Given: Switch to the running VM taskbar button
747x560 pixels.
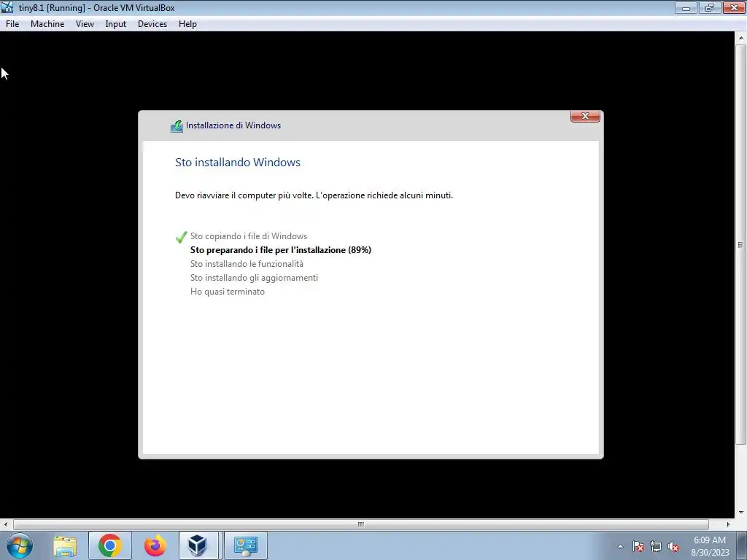Looking at the screenshot, I should 246,545.
